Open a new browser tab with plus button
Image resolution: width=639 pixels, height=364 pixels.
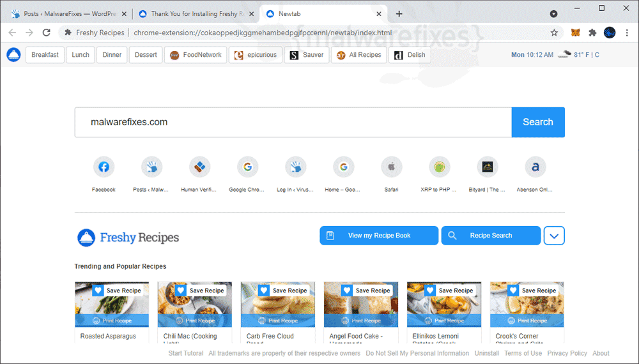coord(399,14)
